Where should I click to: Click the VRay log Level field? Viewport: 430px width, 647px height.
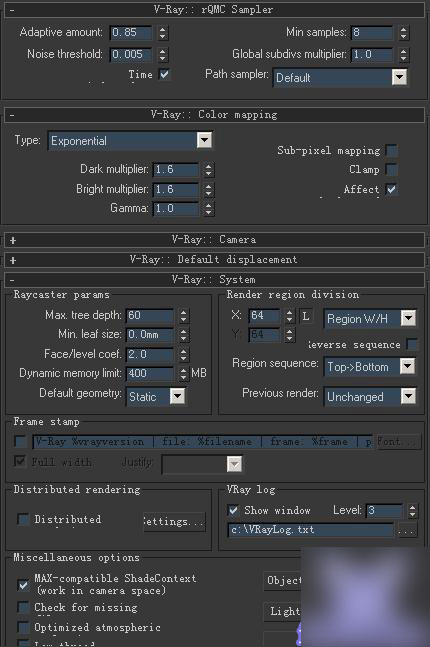[x=384, y=511]
